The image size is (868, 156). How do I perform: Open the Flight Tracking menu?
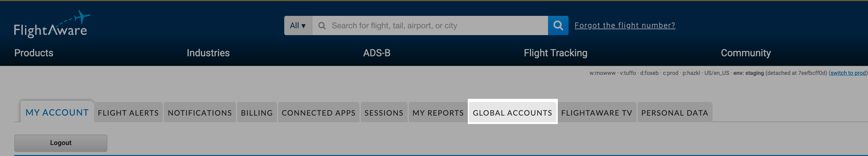pos(555,53)
